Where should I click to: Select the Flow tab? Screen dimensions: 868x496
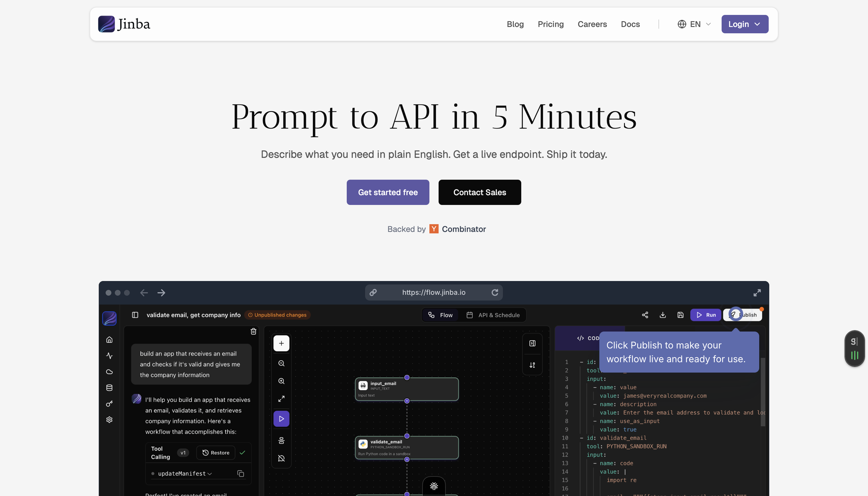click(x=441, y=315)
